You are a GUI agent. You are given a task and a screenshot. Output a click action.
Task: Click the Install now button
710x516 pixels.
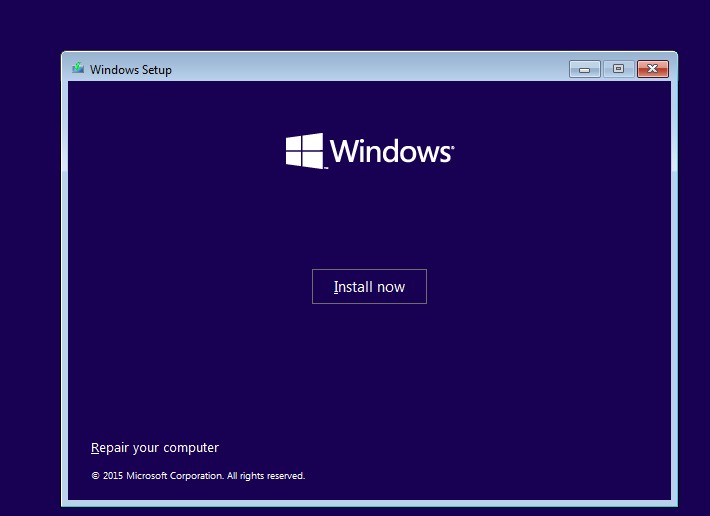pos(369,287)
